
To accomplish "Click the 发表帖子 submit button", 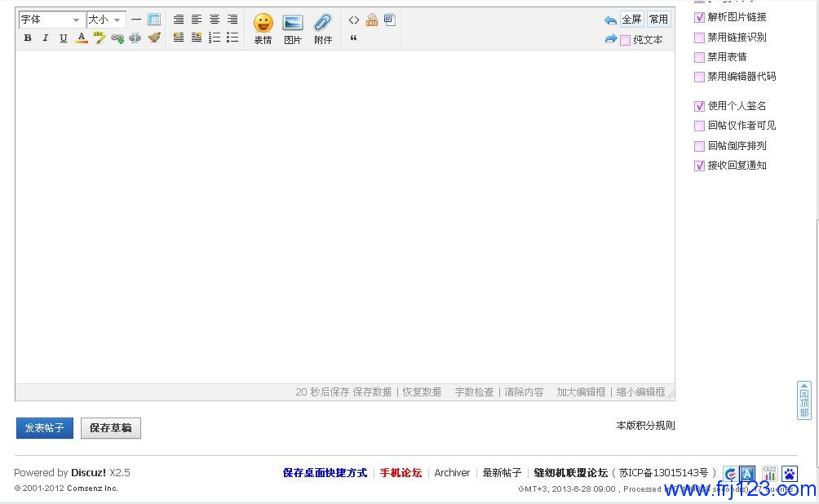I will pos(45,428).
